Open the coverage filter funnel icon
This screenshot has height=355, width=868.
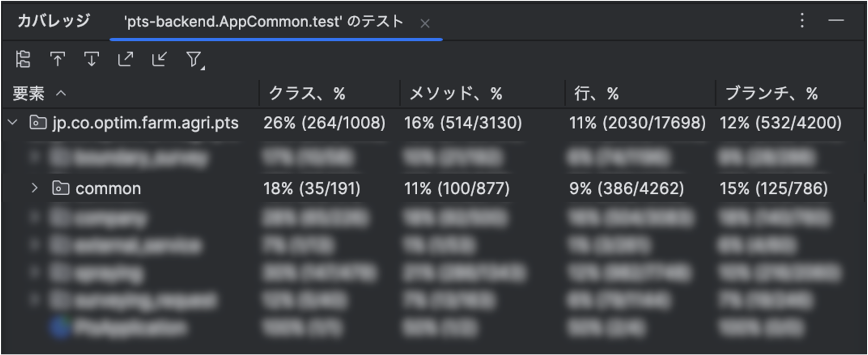pos(195,60)
